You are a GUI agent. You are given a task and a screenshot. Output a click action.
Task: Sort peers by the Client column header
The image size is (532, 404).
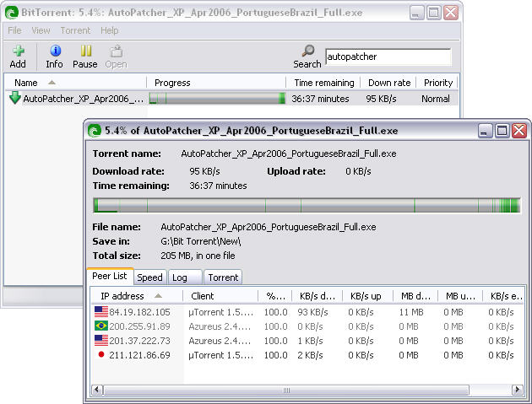(220, 296)
